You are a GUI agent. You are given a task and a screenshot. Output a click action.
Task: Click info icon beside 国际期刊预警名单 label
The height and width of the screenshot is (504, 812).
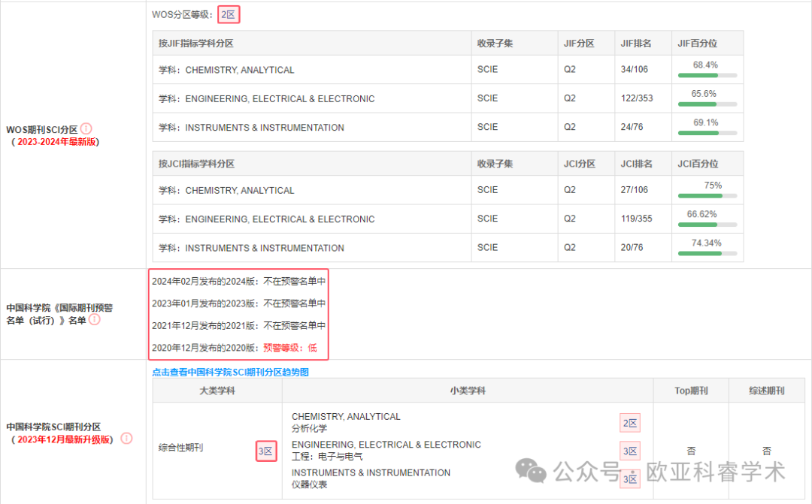point(94,320)
